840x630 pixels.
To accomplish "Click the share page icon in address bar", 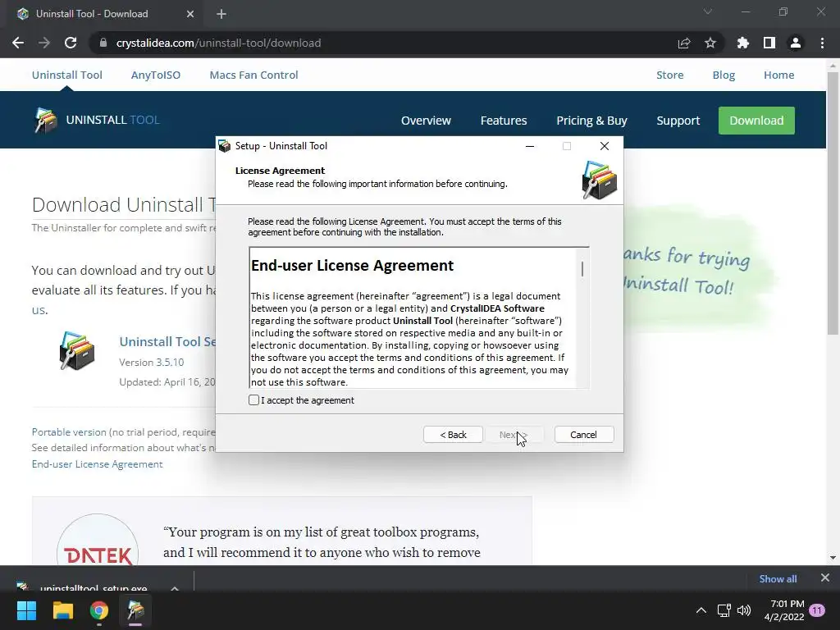I will [x=684, y=43].
